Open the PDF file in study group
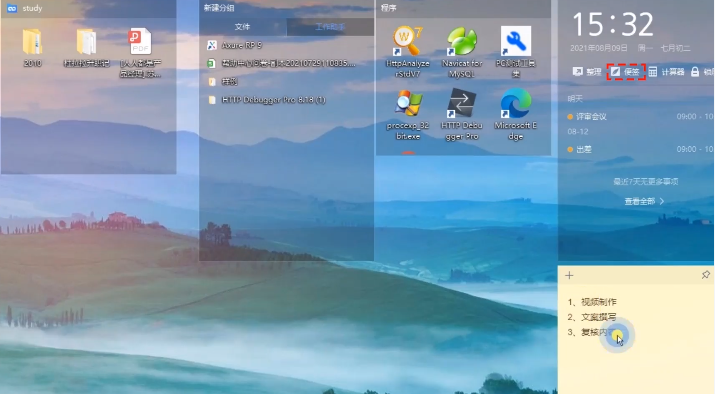715x394 pixels. [140, 52]
